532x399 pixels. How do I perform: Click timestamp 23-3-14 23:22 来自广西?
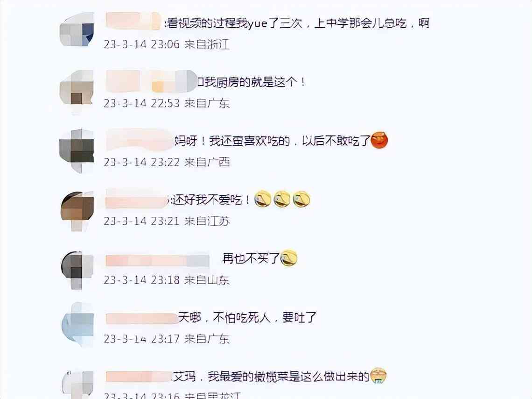[167, 162]
